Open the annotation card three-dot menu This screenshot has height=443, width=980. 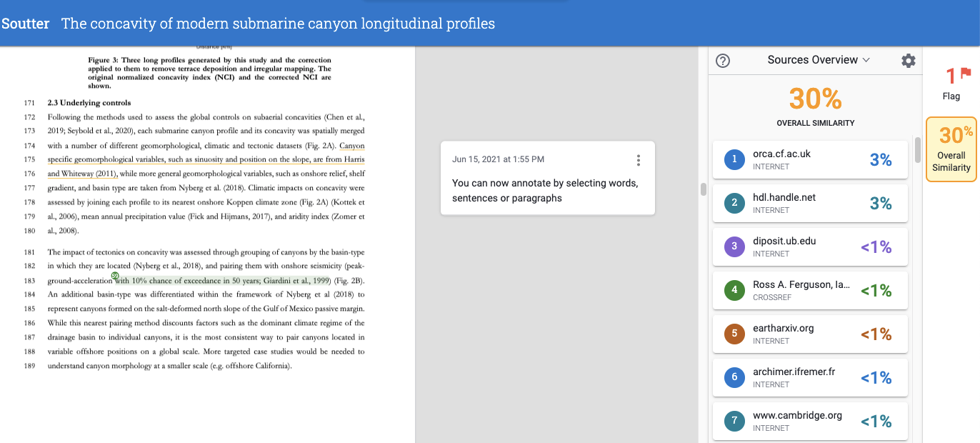pos(639,161)
